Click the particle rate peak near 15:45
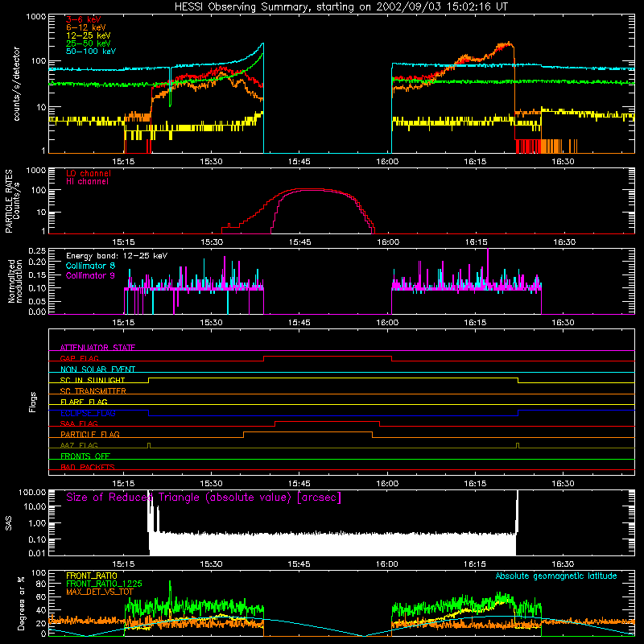Viewport: 644px width, 644px height. click(310, 189)
